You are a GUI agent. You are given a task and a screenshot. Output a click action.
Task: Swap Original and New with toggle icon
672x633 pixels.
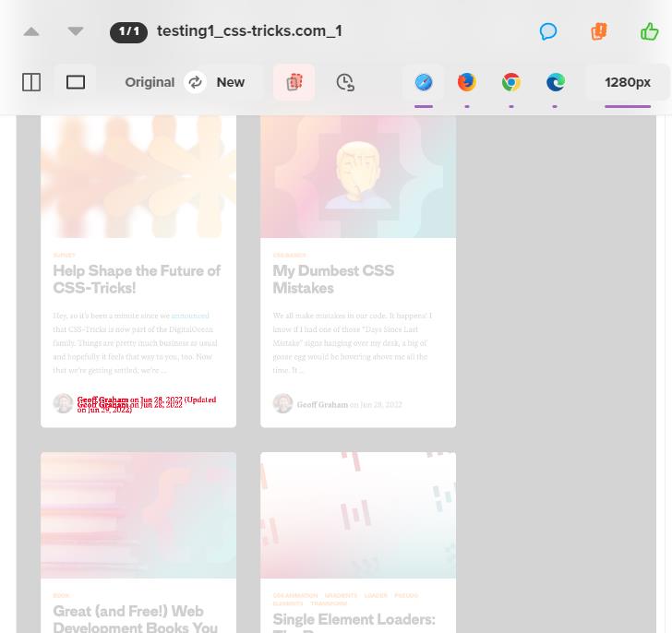coord(195,82)
